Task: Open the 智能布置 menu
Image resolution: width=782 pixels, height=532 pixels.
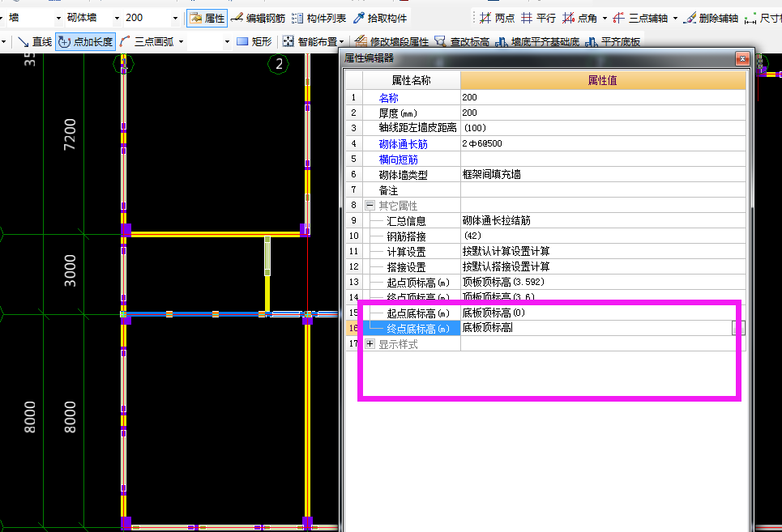Action: pyautogui.click(x=313, y=42)
